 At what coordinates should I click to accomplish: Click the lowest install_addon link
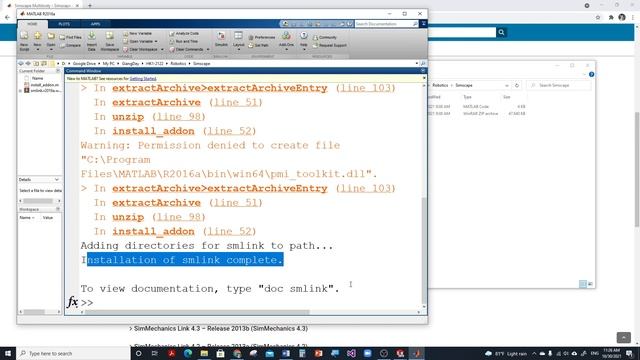click(153, 231)
